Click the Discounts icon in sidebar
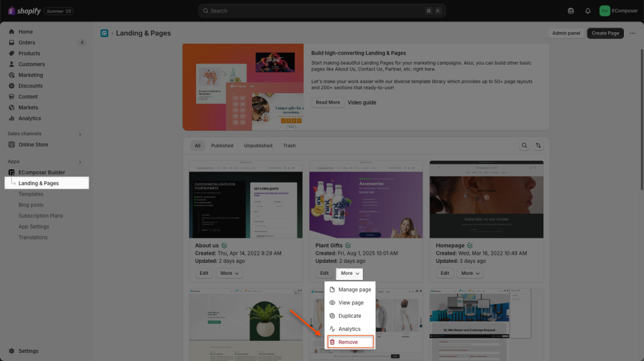 click(x=11, y=86)
